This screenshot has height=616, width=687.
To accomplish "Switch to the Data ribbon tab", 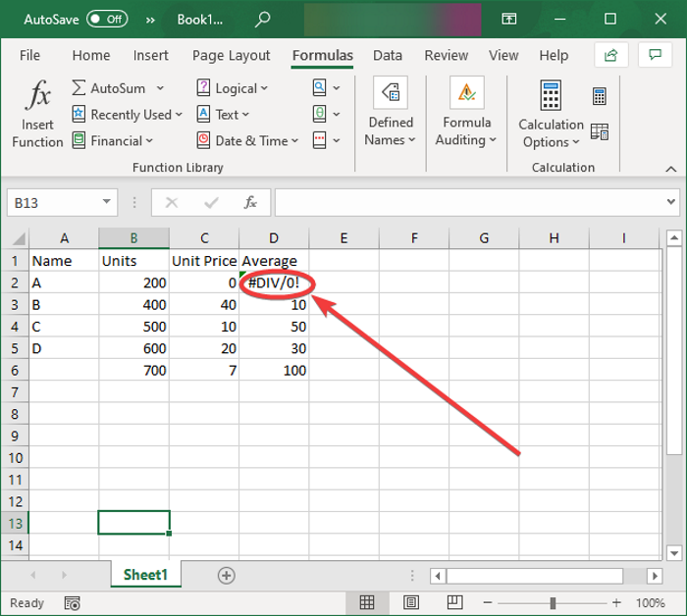I will pos(387,56).
